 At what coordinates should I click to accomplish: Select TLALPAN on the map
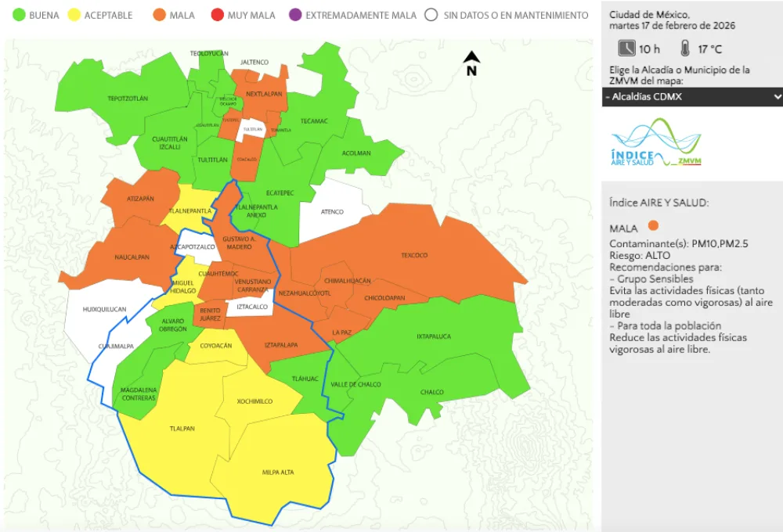pos(182,429)
